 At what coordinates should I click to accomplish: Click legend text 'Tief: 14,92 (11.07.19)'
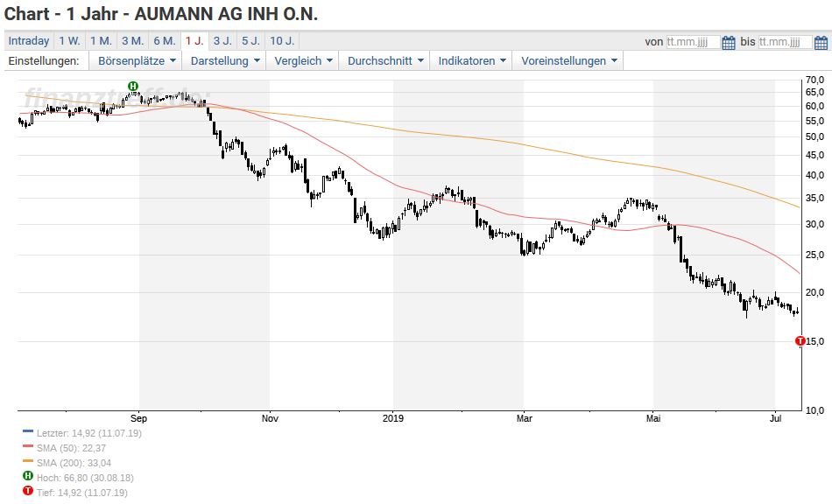[81, 493]
